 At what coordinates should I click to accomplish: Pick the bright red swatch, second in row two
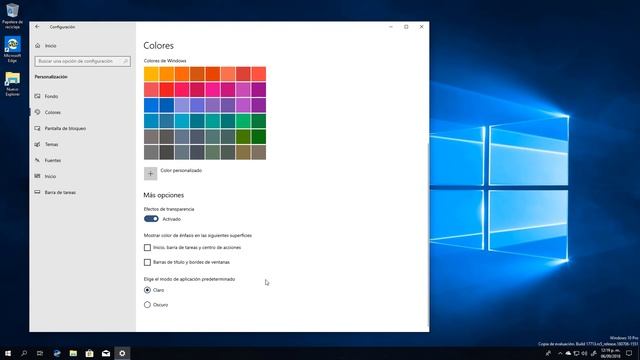pyautogui.click(x=167, y=89)
